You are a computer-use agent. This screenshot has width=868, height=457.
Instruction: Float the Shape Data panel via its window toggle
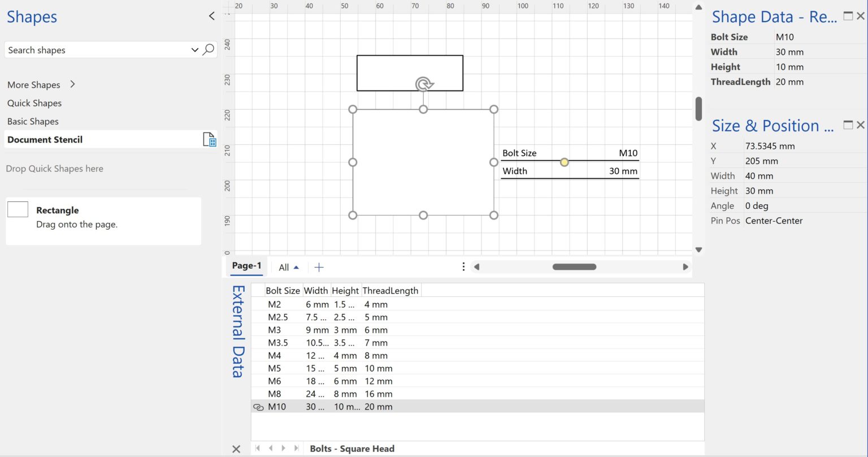[848, 16]
